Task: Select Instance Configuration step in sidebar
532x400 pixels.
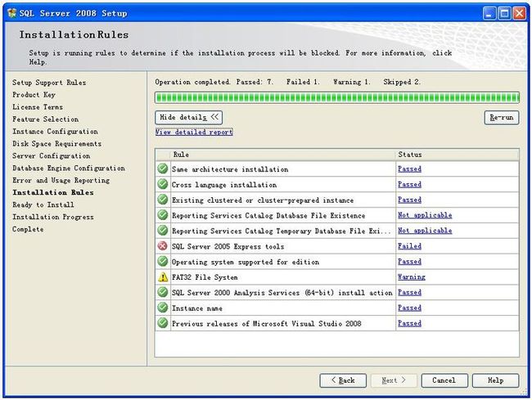Action: pos(56,131)
